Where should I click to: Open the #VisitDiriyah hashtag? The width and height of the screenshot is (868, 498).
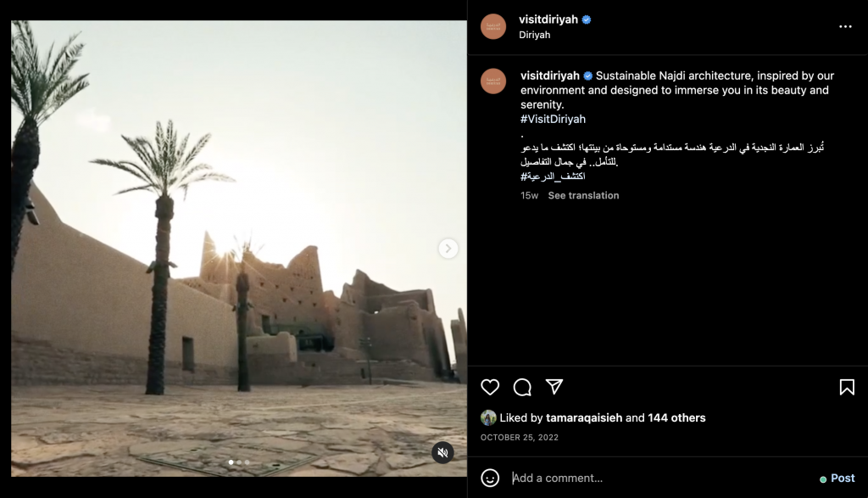[x=553, y=119]
